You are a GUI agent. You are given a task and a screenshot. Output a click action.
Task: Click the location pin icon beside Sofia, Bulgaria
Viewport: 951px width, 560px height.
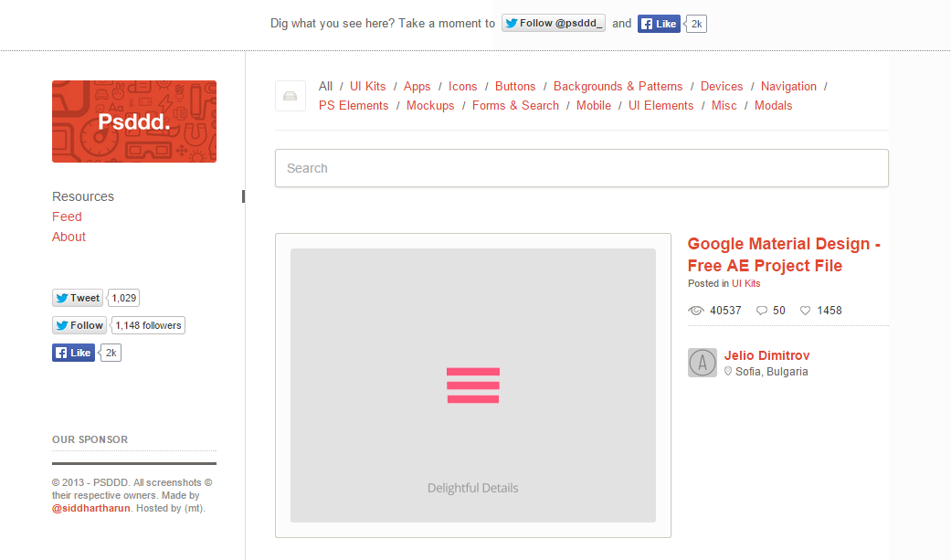point(728,371)
